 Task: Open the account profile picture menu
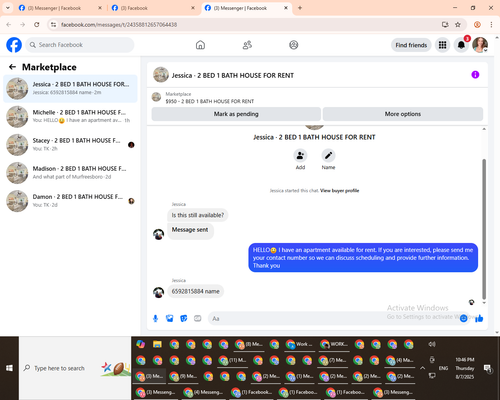click(x=480, y=45)
